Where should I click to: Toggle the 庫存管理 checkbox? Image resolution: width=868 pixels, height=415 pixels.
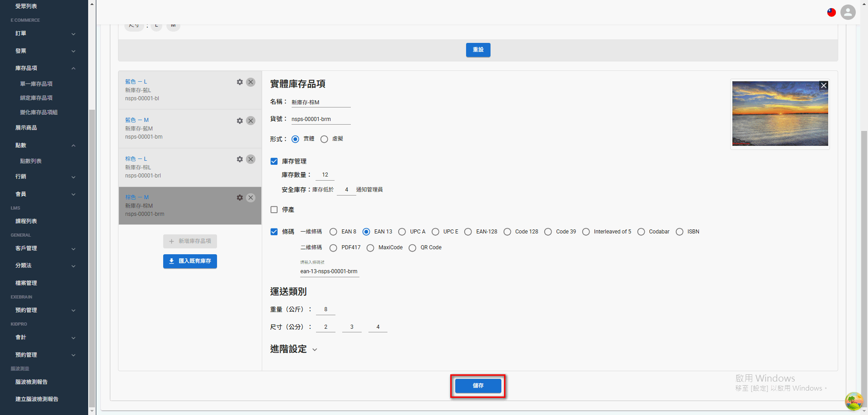click(274, 161)
